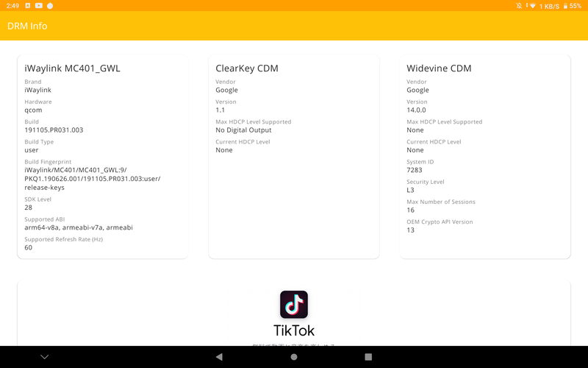
Task: Tap the ClearKey CDM card heading
Action: click(247, 68)
